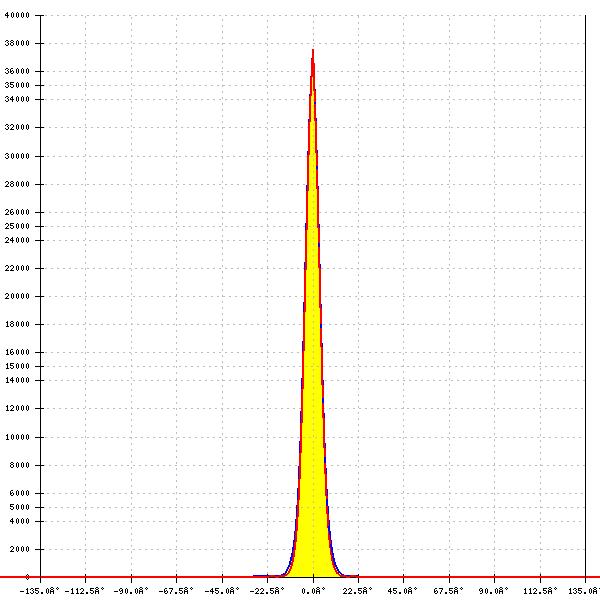This screenshot has width=600, height=600.
Task: Click the -135.0 degree x-axis label
Action: click(x=39, y=591)
